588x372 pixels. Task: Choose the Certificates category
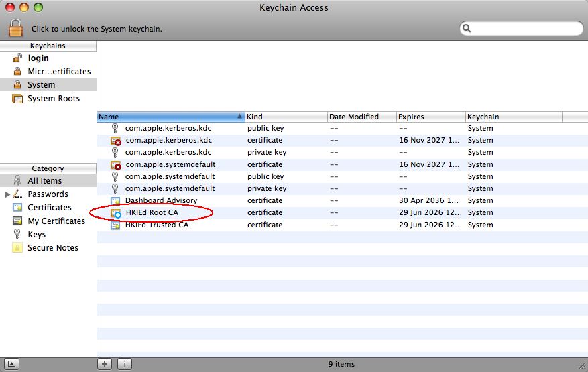pyautogui.click(x=48, y=208)
